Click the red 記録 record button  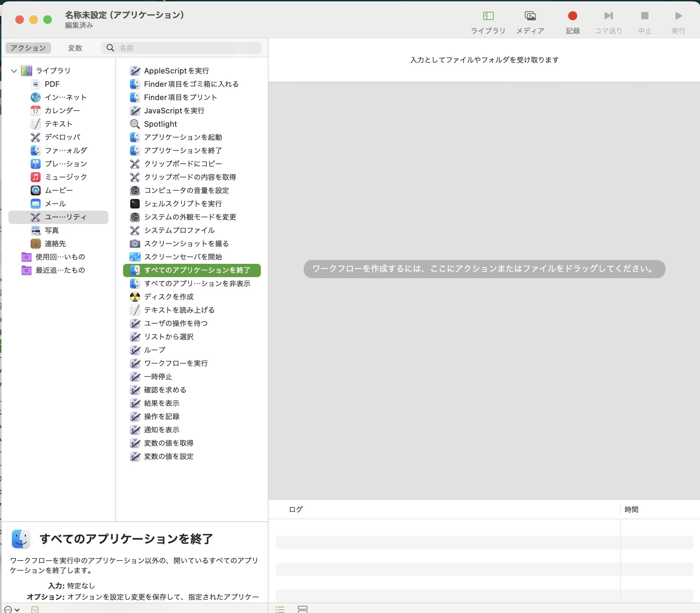[x=572, y=16]
